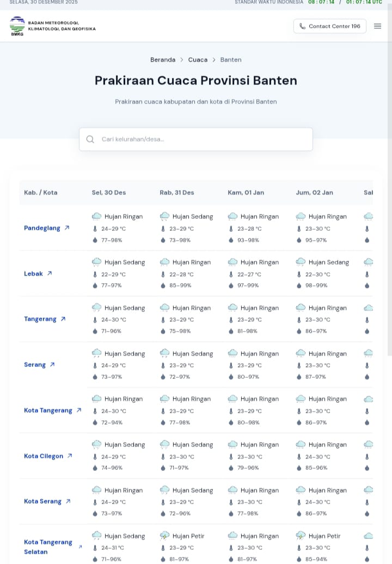Image resolution: width=392 pixels, height=564 pixels.
Task: Click Hujan Petir icon for Rab, 31 Des
Action: coord(164,536)
